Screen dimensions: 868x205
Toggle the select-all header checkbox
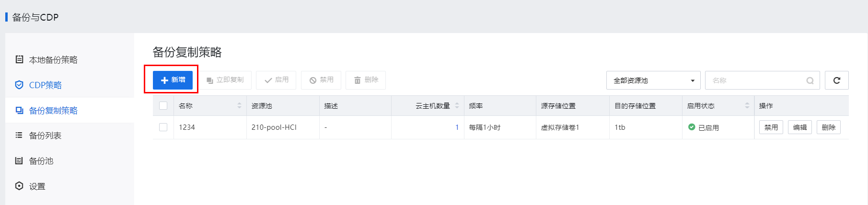pos(163,105)
